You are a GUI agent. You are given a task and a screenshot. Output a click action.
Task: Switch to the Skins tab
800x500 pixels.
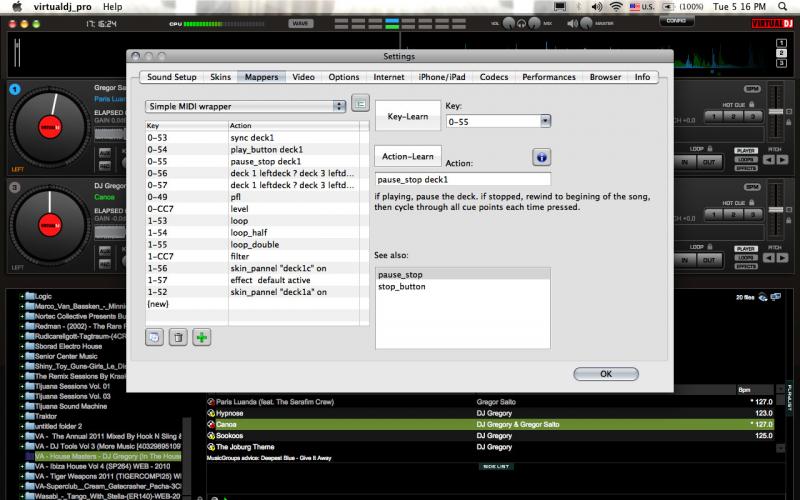coord(220,77)
